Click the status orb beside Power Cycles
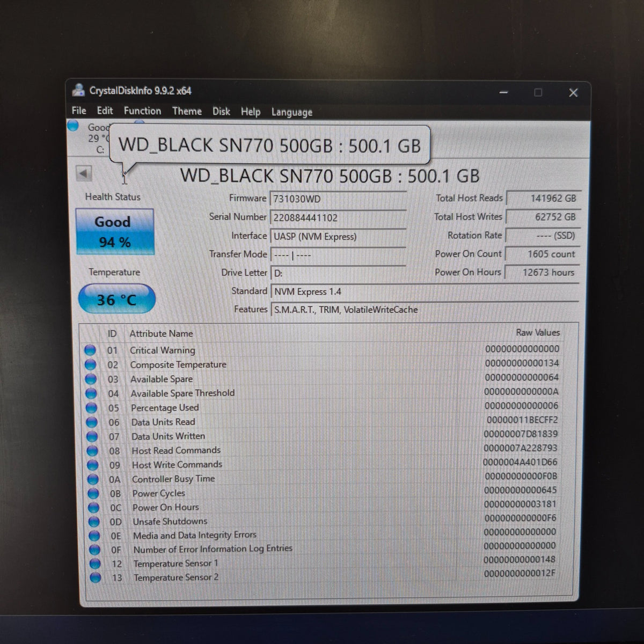This screenshot has height=644, width=644. pyautogui.click(x=93, y=493)
